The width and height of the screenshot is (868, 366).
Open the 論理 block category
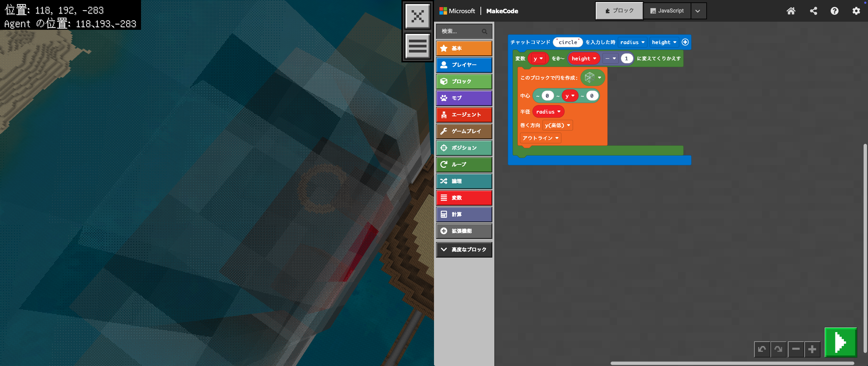[x=464, y=181]
